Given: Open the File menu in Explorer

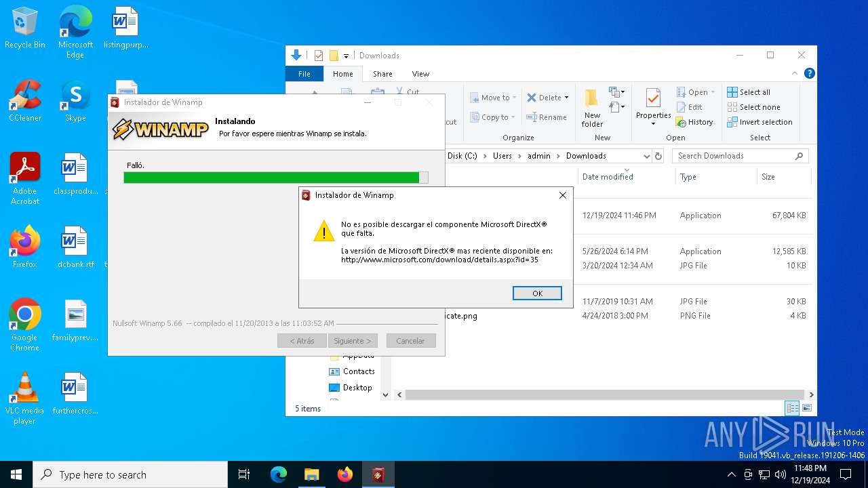Looking at the screenshot, I should [x=304, y=74].
